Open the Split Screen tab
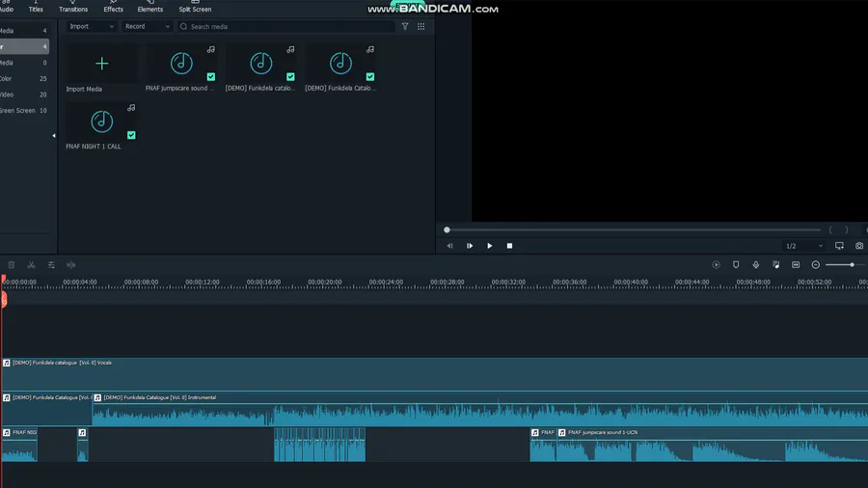This screenshot has width=868, height=488. (x=195, y=7)
